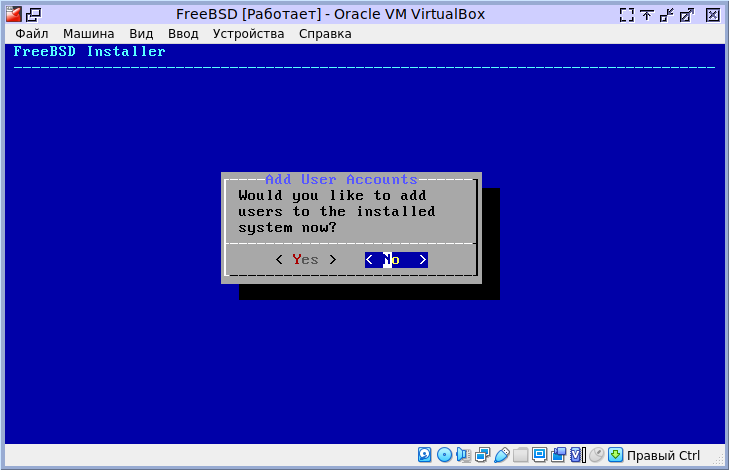The width and height of the screenshot is (729, 470).
Task: Click the VirtualBox application icon in title bar
Action: tap(14, 14)
